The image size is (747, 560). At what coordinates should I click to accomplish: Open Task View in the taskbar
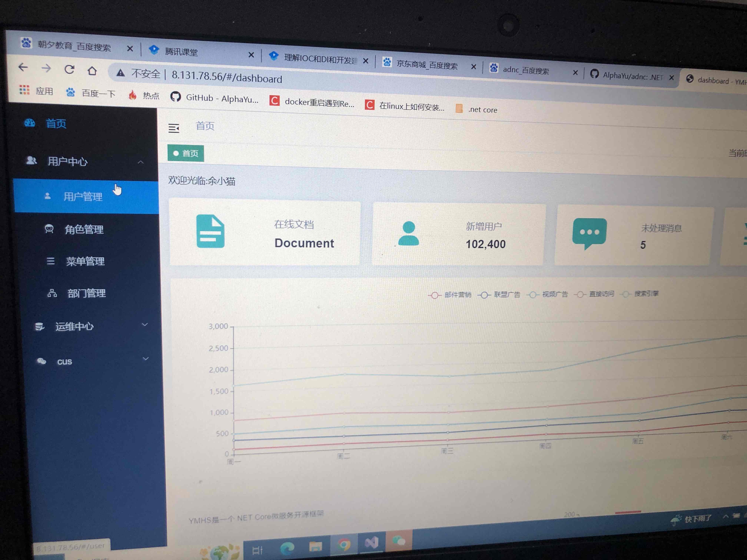tap(257, 550)
